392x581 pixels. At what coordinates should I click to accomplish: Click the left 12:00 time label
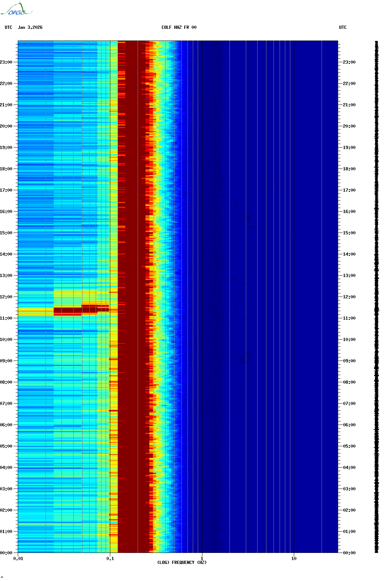click(x=6, y=297)
